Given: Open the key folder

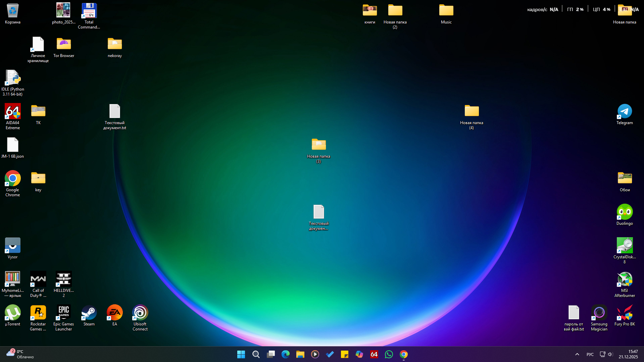Looking at the screenshot, I should tap(38, 182).
